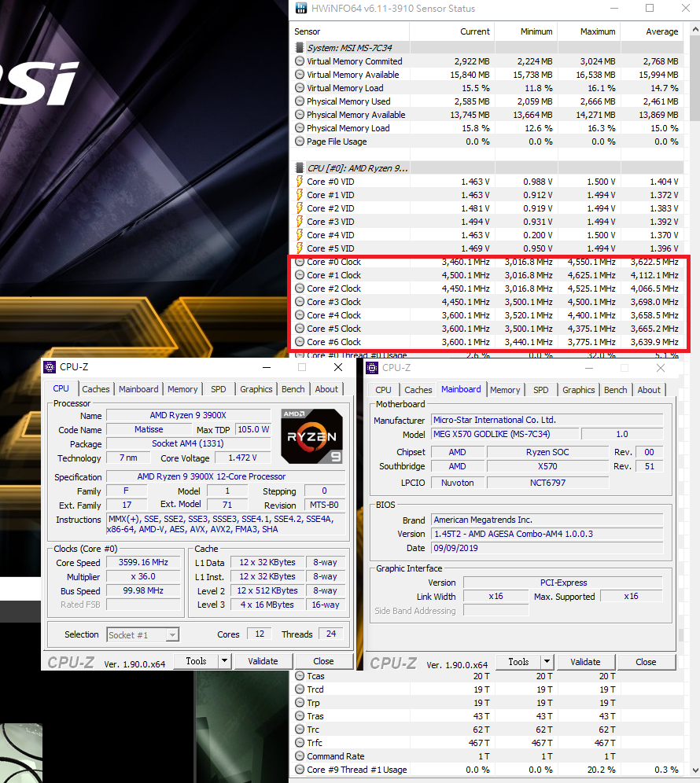Open the Socket #1 selection dropdown
The image size is (700, 783).
(x=172, y=634)
